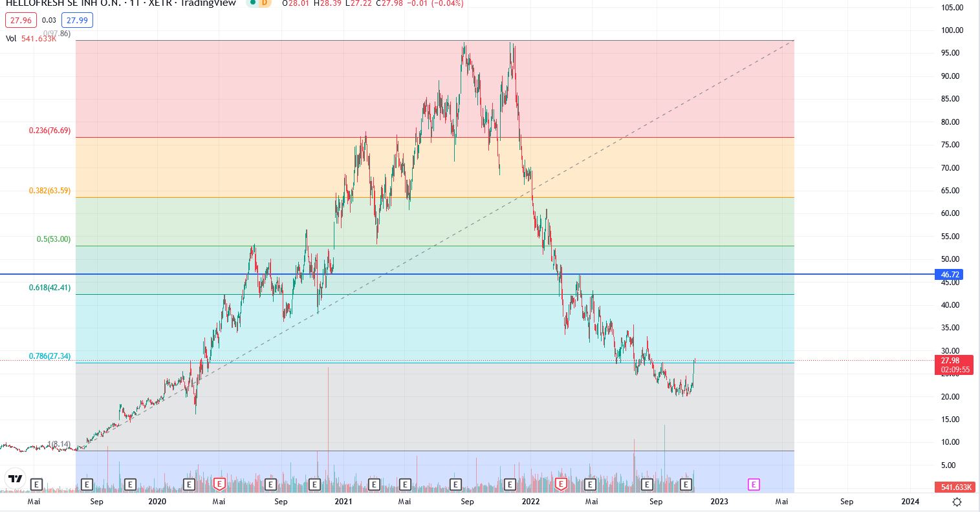980x512 pixels.
Task: Click the 105.00 price scale label
Action: tap(952, 8)
